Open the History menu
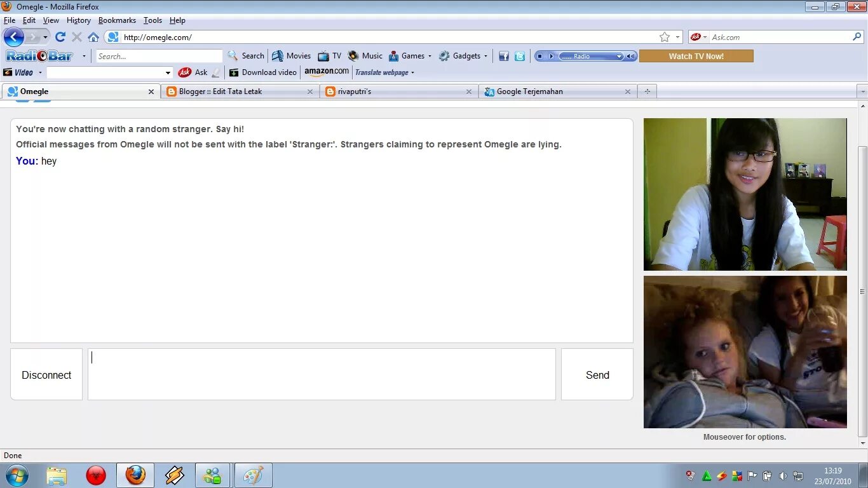 [79, 20]
